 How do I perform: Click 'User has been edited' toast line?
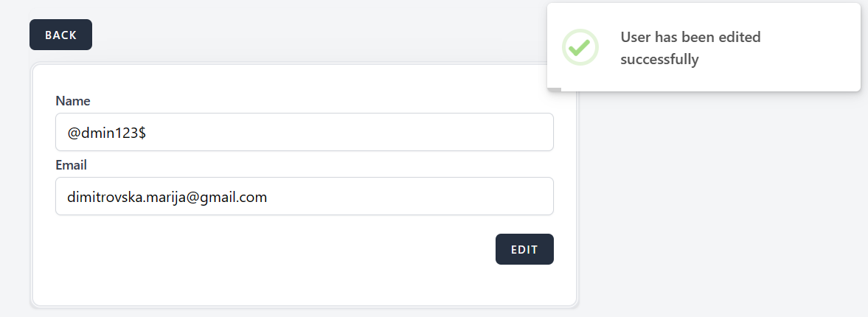[690, 37]
